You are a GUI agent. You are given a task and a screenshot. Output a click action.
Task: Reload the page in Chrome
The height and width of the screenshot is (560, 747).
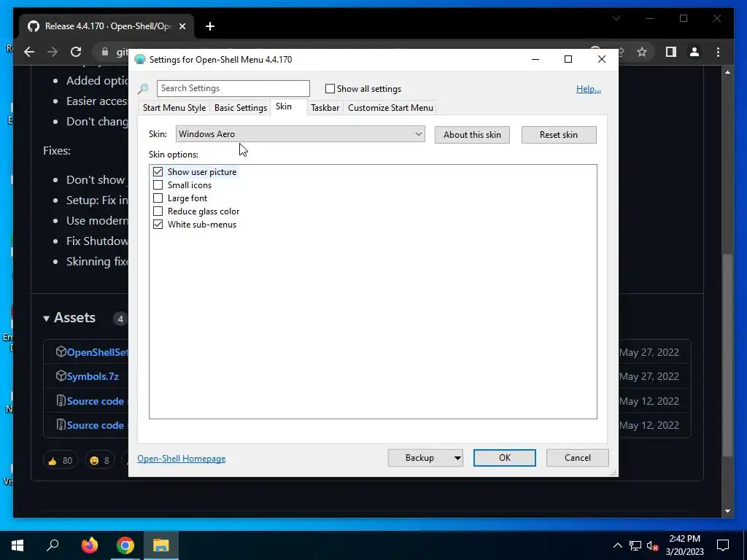(x=76, y=52)
